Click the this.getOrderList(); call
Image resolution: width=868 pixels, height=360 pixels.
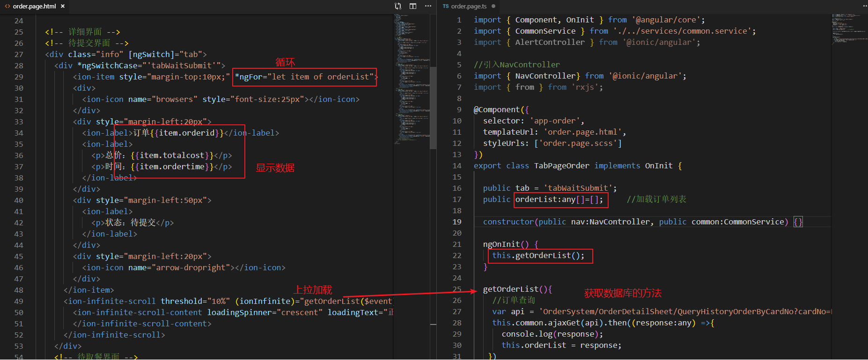538,255
